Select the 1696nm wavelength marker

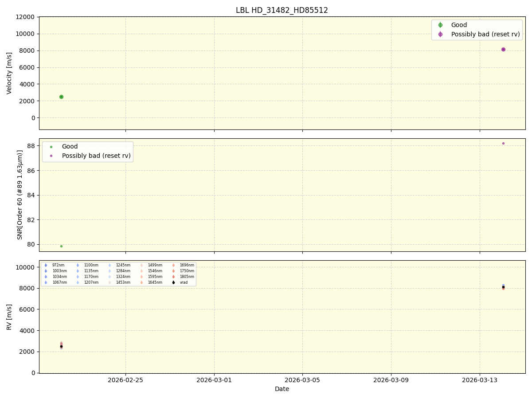(x=173, y=265)
